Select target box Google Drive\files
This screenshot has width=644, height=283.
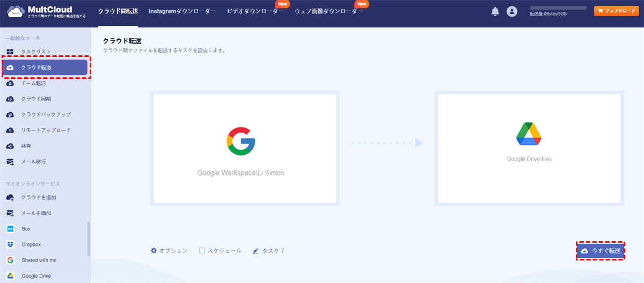529,148
